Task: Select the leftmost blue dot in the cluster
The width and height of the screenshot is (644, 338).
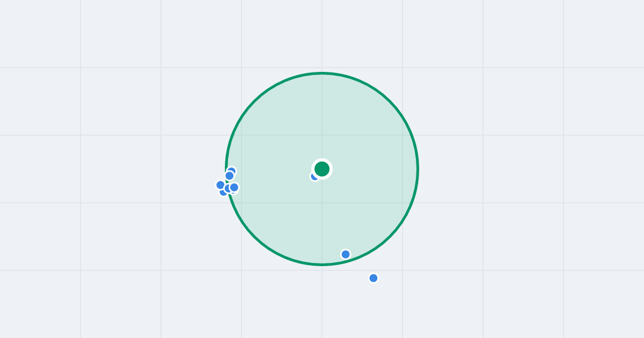Action: pos(220,185)
